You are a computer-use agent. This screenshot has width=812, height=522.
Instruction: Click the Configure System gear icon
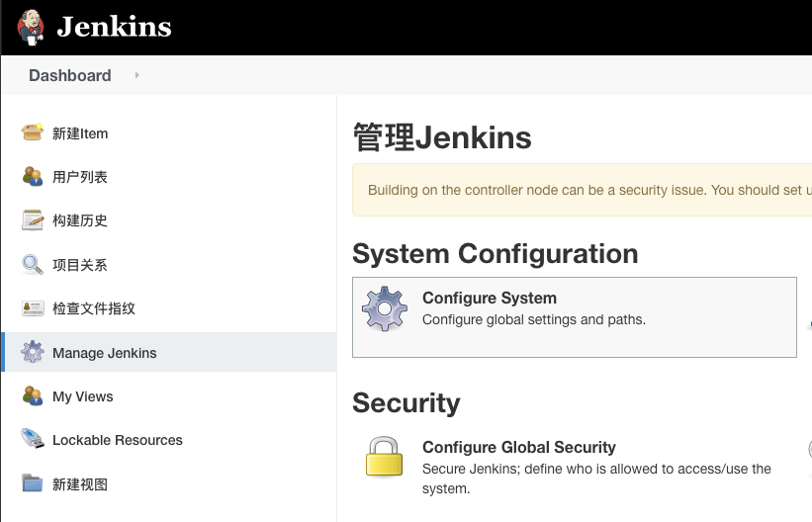[385, 308]
